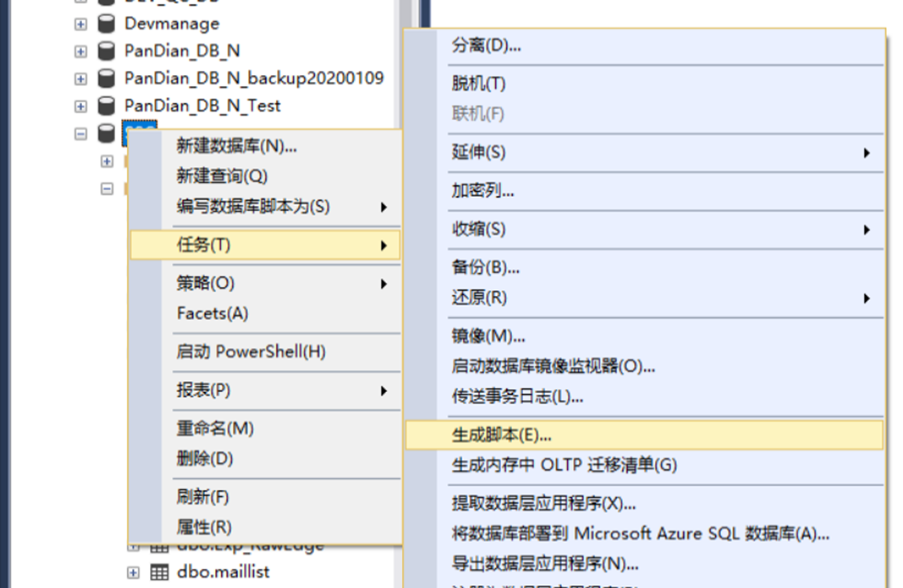Choose Facets(A) from context menu
Image resolution: width=903 pixels, height=588 pixels.
(265, 313)
